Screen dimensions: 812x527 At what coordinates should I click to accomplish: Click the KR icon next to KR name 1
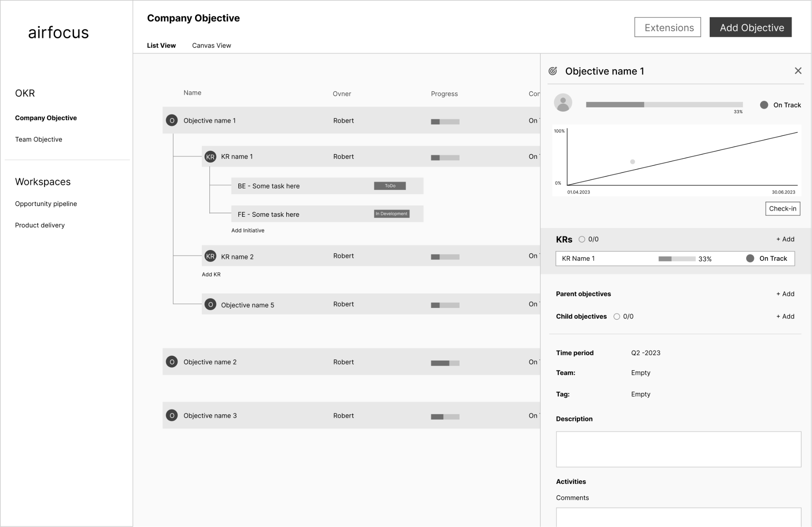pyautogui.click(x=210, y=157)
